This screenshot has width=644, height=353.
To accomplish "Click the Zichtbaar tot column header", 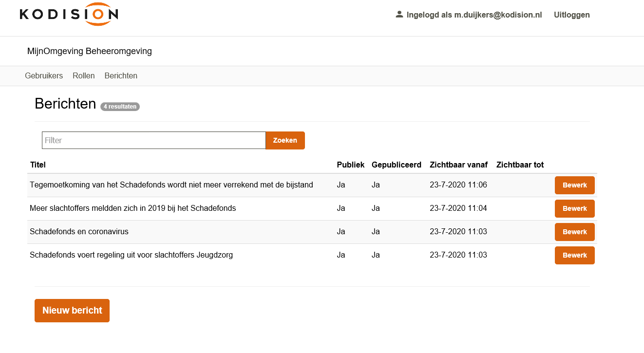I will click(520, 165).
